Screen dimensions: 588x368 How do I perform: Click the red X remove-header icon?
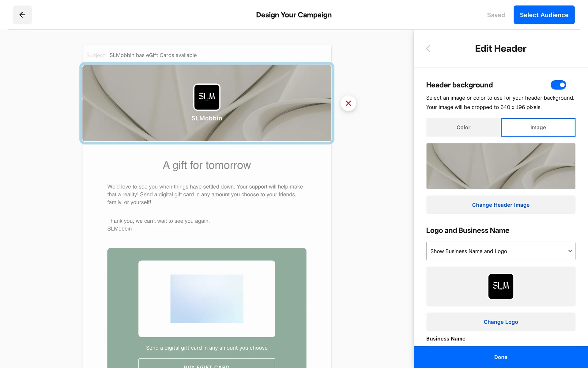coord(348,103)
